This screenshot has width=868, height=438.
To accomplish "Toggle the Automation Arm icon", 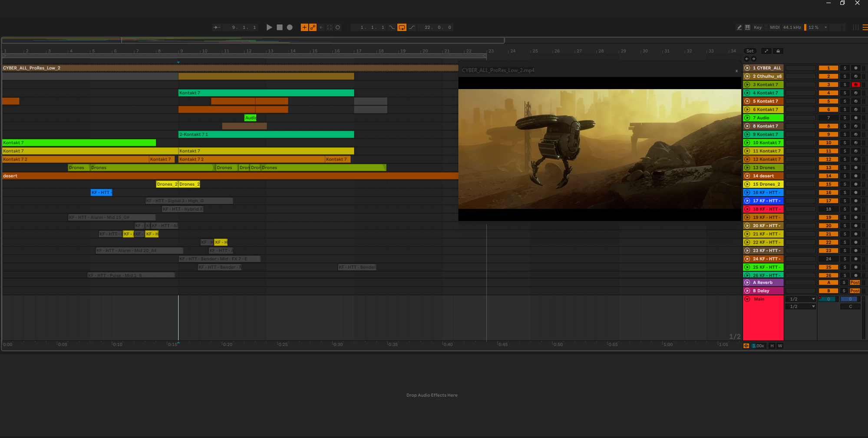I will tap(313, 27).
